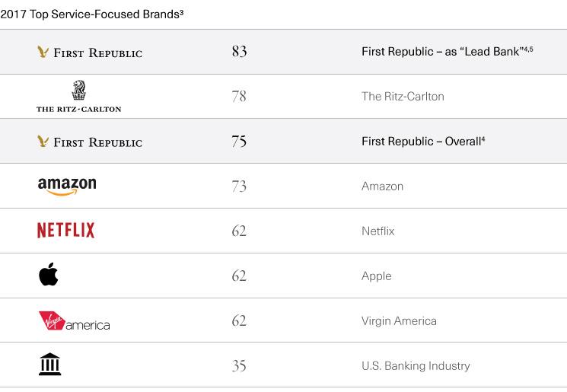This screenshot has width=567, height=392.
Task: Select the score 73 for Amazon
Action: pyautogui.click(x=239, y=186)
